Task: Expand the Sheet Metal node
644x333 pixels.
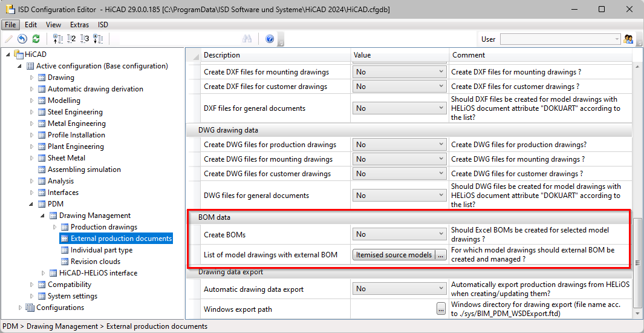Action: 31,158
